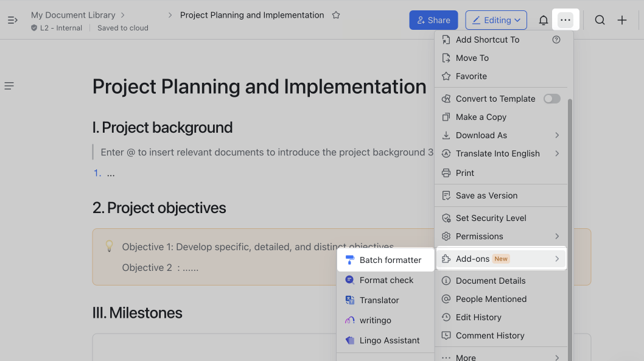Choose Format check from add-ons
The height and width of the screenshot is (361, 644).
[x=386, y=280]
